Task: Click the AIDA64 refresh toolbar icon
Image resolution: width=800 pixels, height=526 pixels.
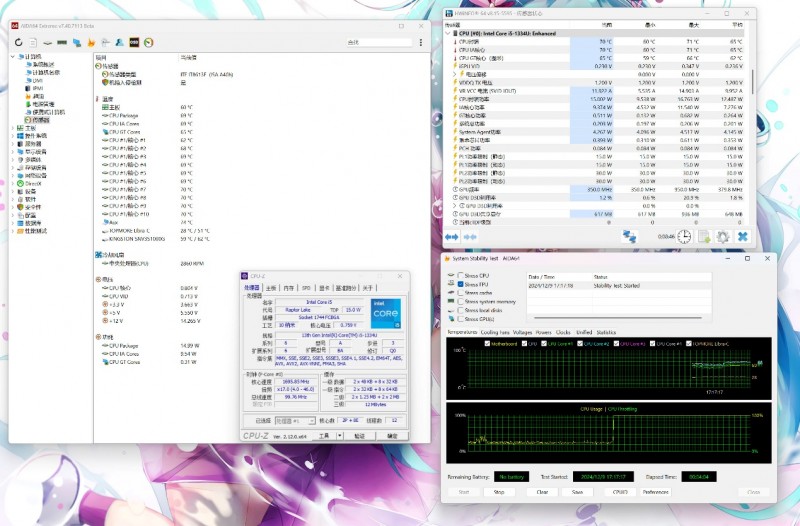Action: coord(18,42)
